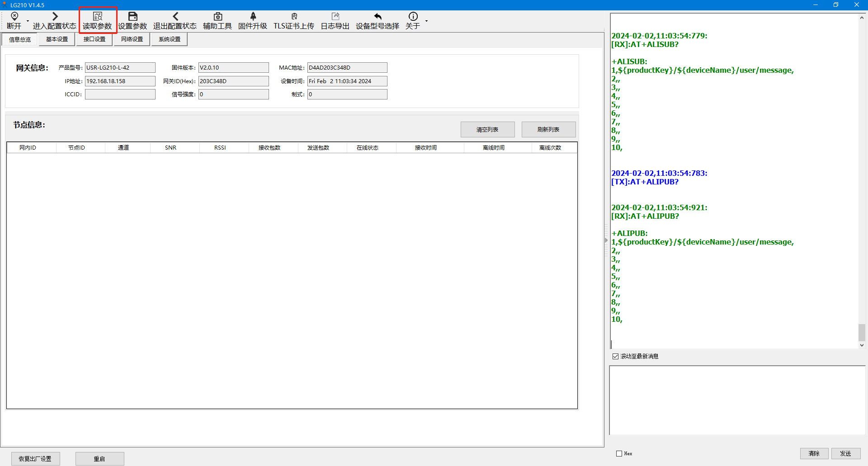This screenshot has height=466, width=868.
Task: Click the 发送 send button
Action: [x=846, y=453]
